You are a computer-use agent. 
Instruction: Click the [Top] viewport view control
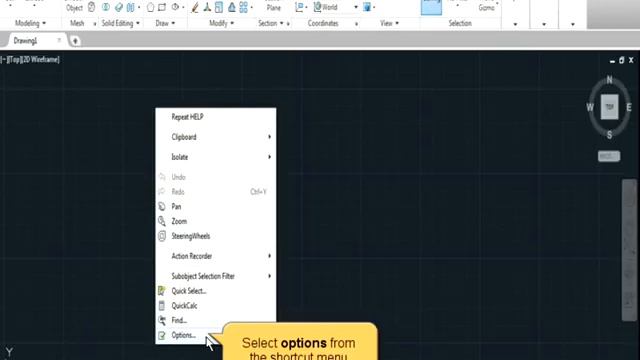[x=15, y=60]
